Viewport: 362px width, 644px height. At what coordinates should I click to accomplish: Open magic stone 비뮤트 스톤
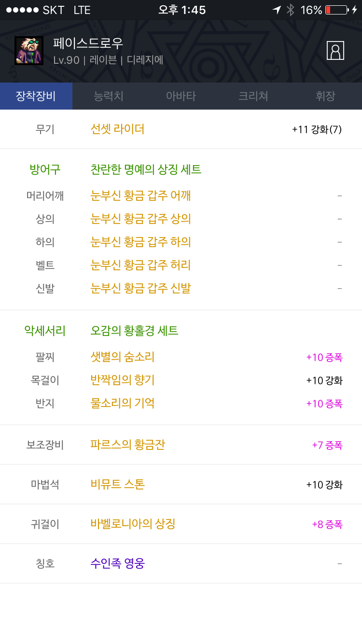click(117, 484)
